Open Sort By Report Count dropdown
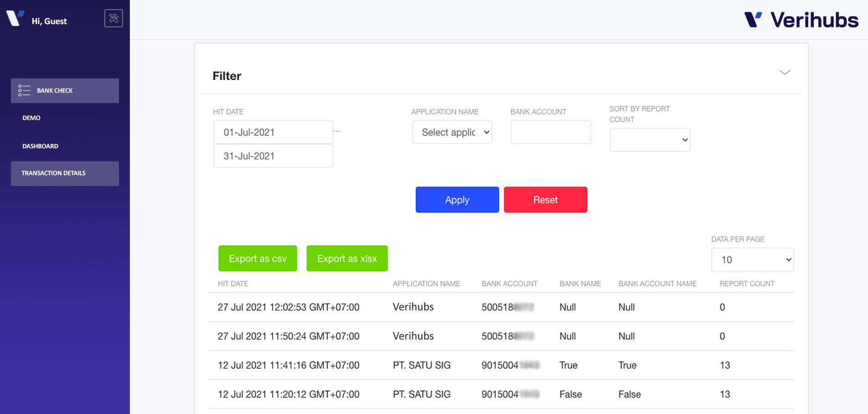This screenshot has width=868, height=414. pos(650,140)
